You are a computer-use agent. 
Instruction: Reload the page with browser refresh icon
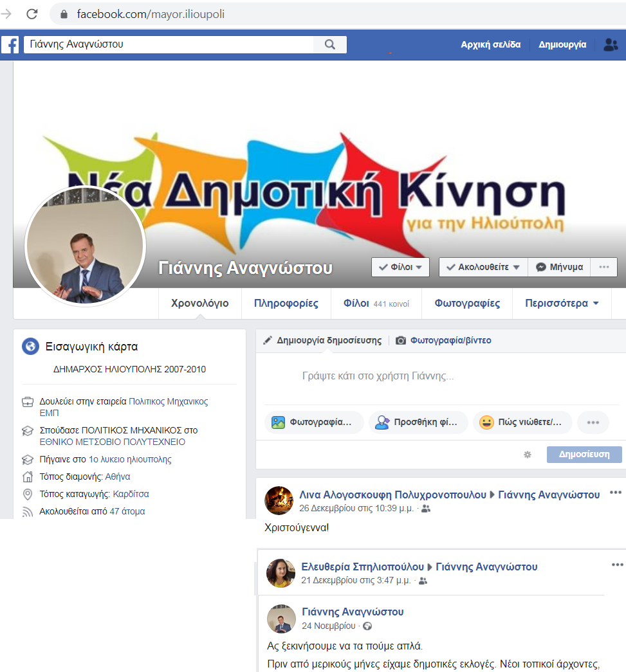click(32, 14)
